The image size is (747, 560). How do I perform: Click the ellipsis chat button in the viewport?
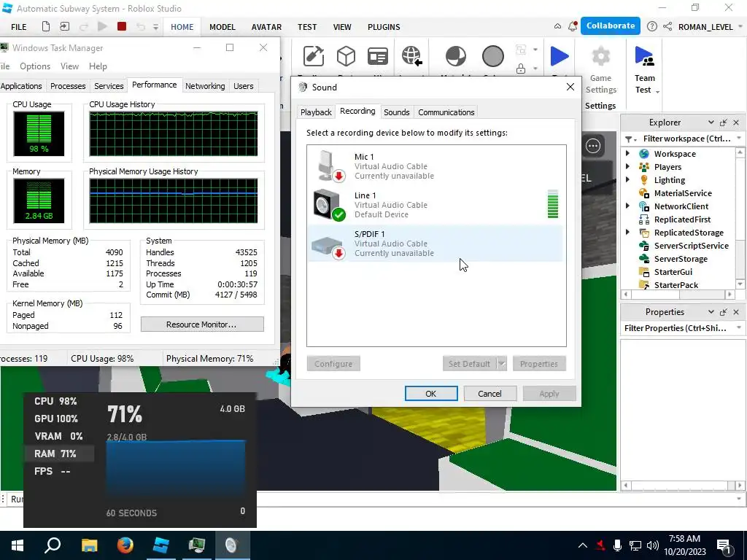point(593,146)
